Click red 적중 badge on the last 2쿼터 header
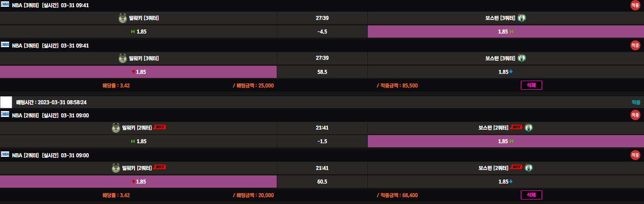 pyautogui.click(x=635, y=155)
